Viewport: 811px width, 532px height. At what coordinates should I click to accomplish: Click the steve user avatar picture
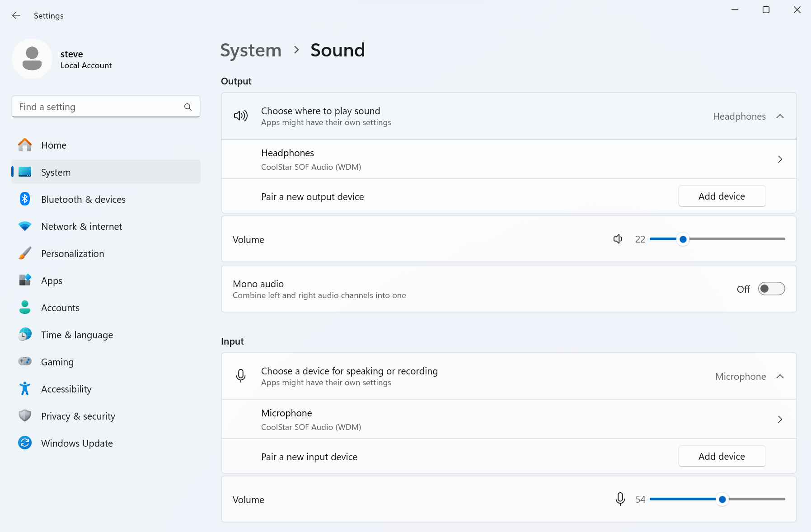coord(32,59)
